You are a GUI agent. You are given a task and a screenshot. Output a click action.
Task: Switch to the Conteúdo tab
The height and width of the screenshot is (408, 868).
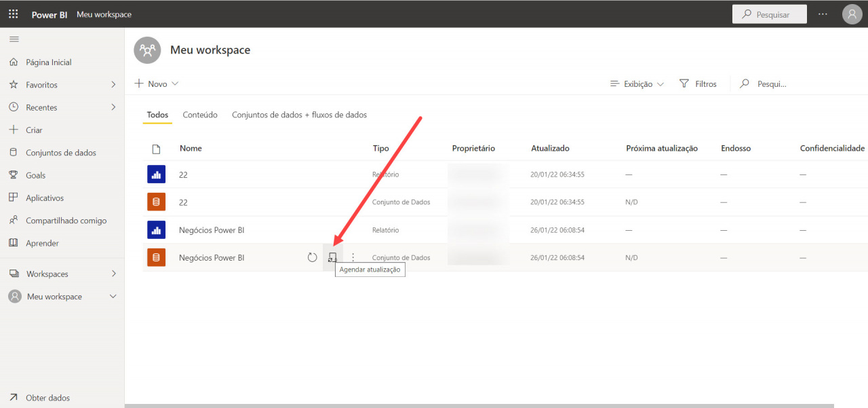tap(199, 115)
